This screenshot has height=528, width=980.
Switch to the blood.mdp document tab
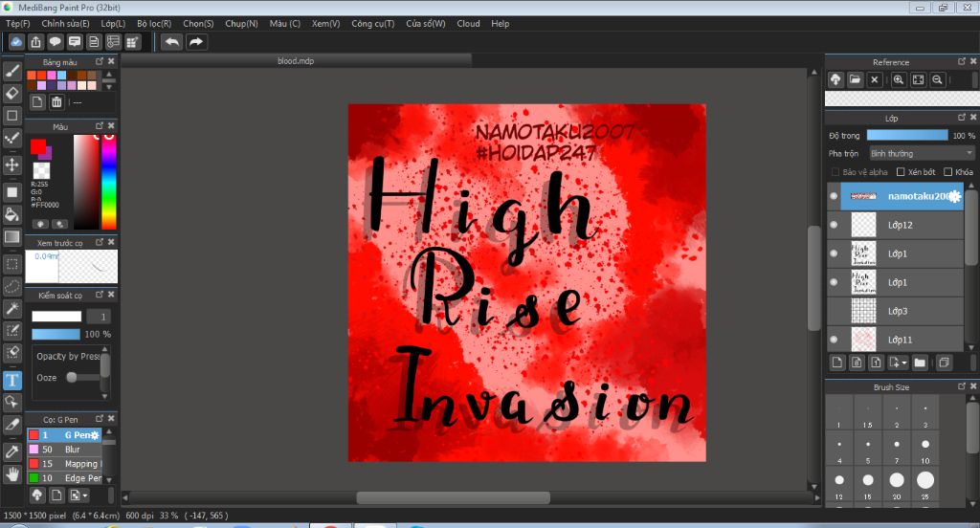296,60
